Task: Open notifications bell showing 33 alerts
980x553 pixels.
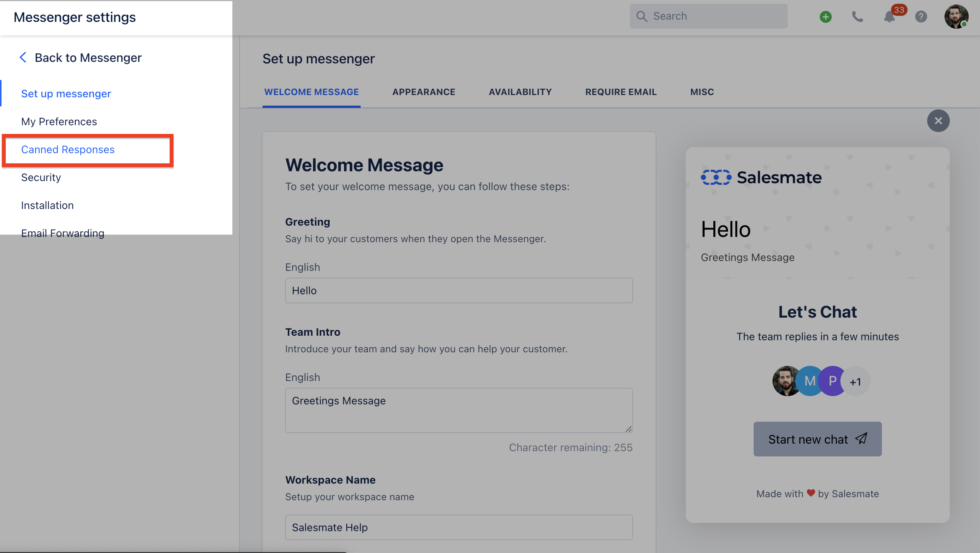Action: [889, 16]
